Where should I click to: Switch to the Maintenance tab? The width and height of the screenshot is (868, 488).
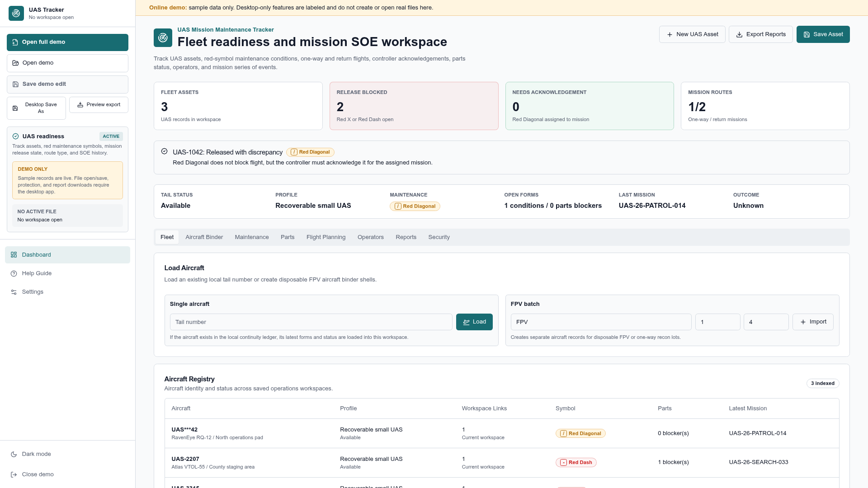(x=252, y=237)
